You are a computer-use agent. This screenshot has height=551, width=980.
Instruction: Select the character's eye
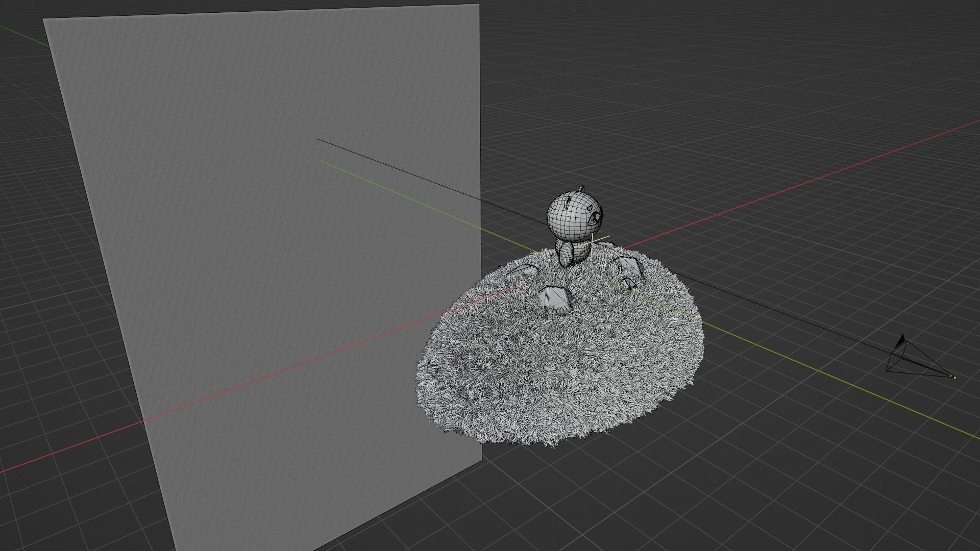[x=594, y=218]
